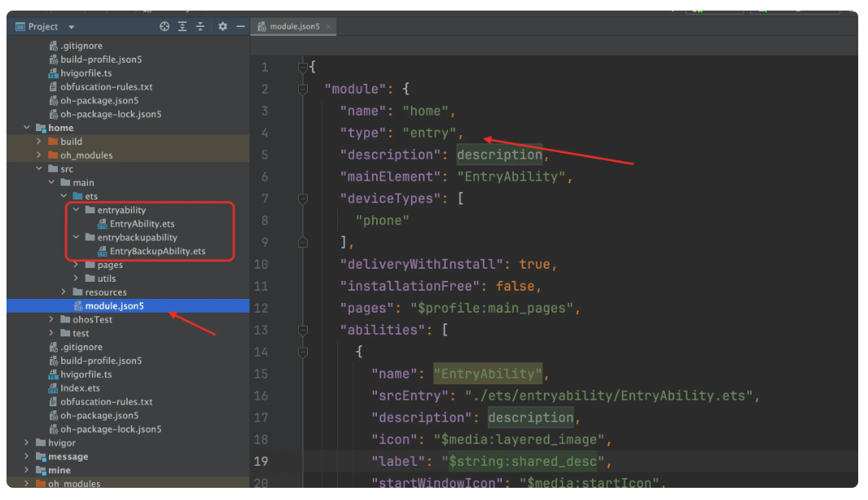Image resolution: width=868 pixels, height=500 pixels.
Task: Select module.json5 in the project tree
Action: [x=114, y=306]
